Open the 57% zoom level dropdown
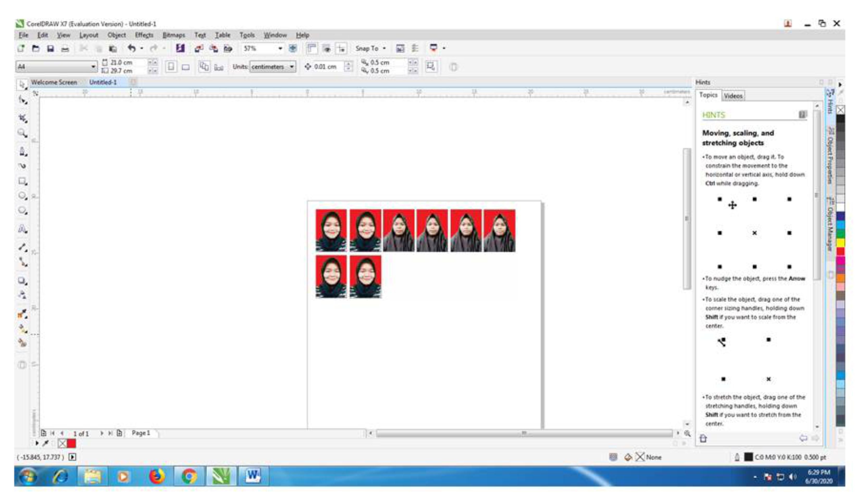 point(280,48)
